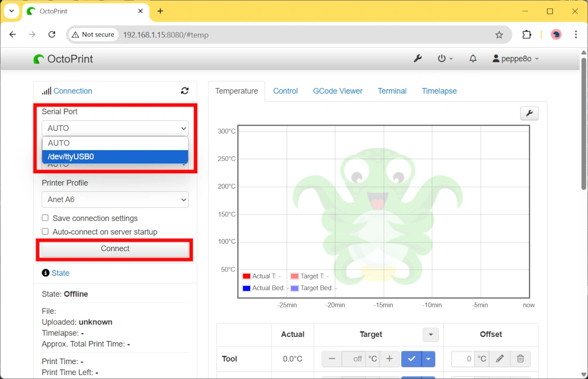Screen dimensions: 588x379
Task: Open the Printer Profile Anet A6 dropdown
Action: pyautogui.click(x=115, y=199)
